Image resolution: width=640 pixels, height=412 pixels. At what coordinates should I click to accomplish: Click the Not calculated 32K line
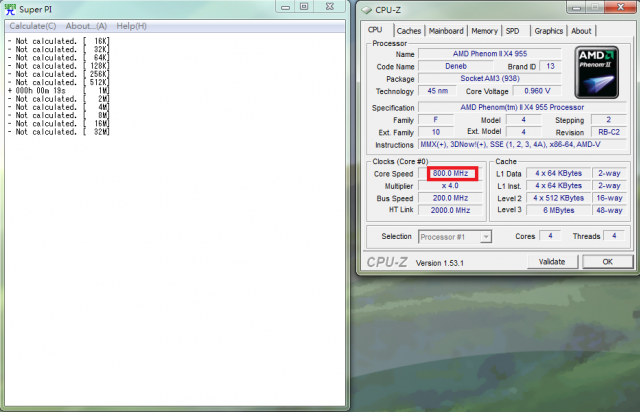tap(58, 49)
